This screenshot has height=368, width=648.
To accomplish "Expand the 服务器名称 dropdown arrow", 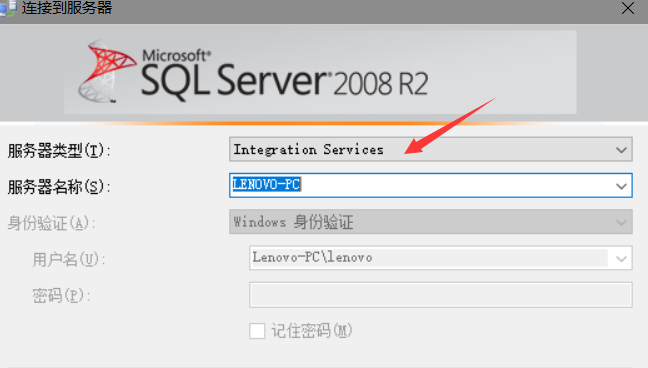I will pos(621,186).
